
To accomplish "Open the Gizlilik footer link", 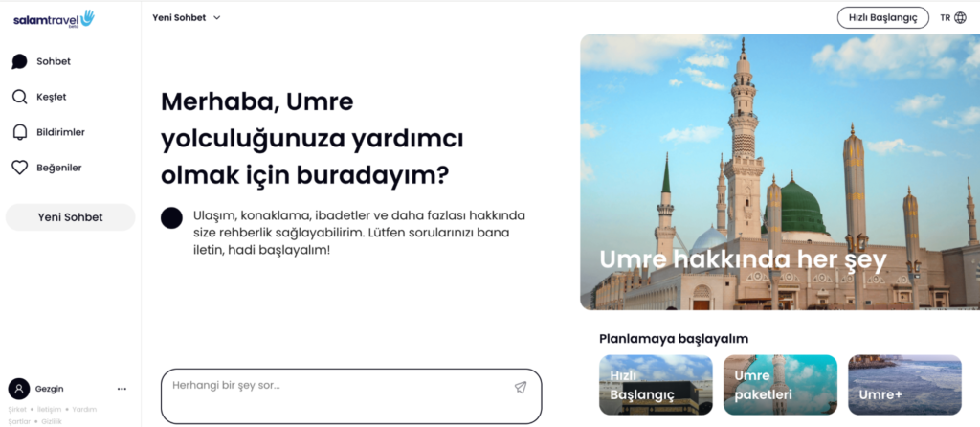I will [x=52, y=421].
